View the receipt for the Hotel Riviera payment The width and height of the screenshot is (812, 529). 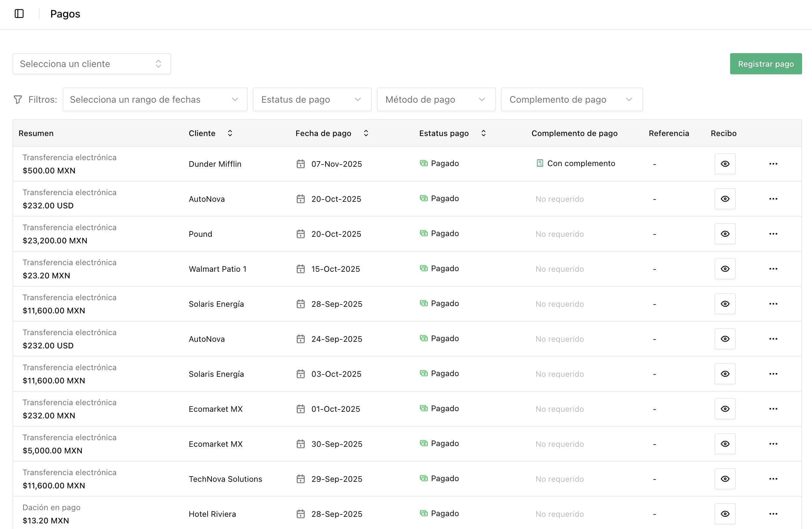[x=725, y=513]
